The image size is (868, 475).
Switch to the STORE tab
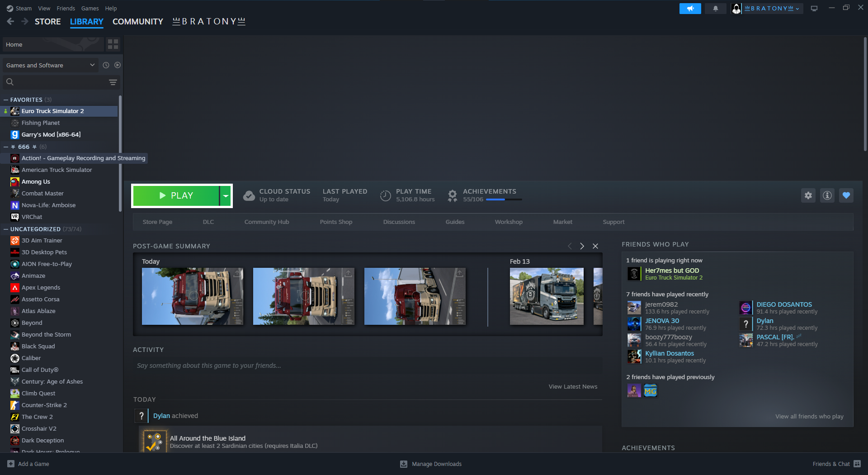point(48,21)
